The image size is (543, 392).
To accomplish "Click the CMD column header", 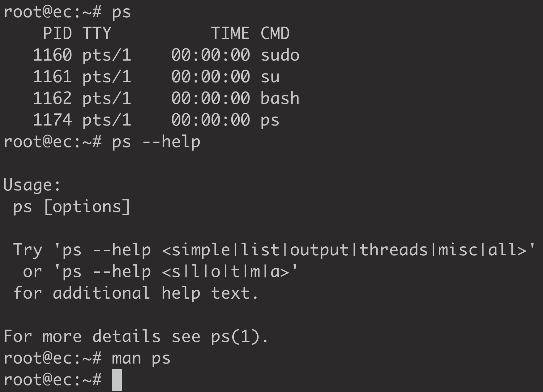I will click(x=275, y=33).
